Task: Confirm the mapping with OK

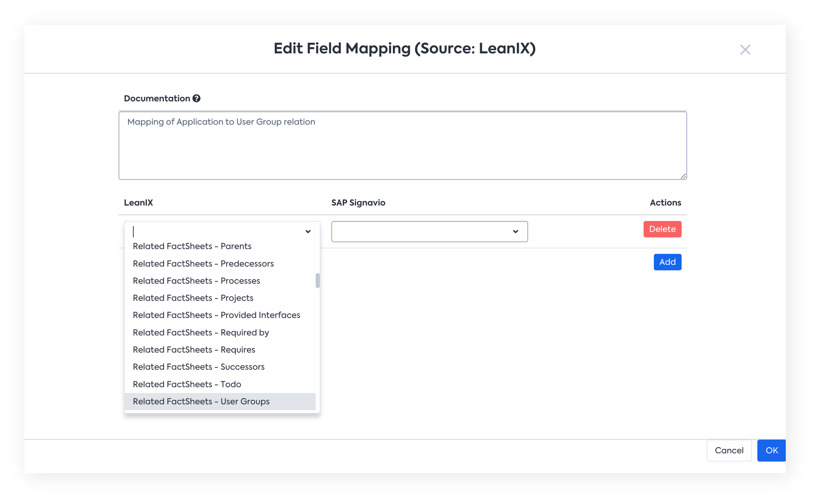Action: coord(771,450)
